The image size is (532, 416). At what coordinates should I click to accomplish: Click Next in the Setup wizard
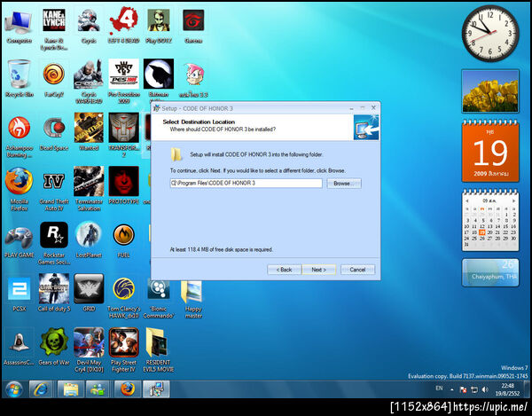(319, 270)
